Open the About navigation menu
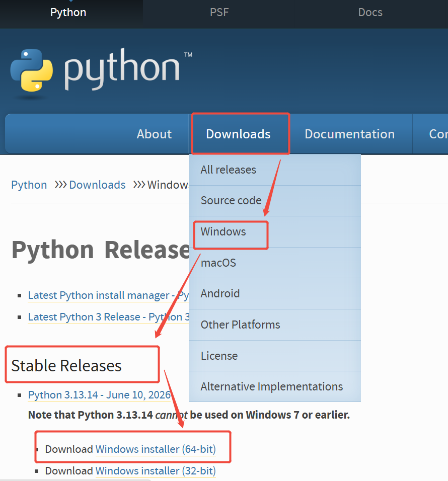The height and width of the screenshot is (481, 448). point(154,134)
